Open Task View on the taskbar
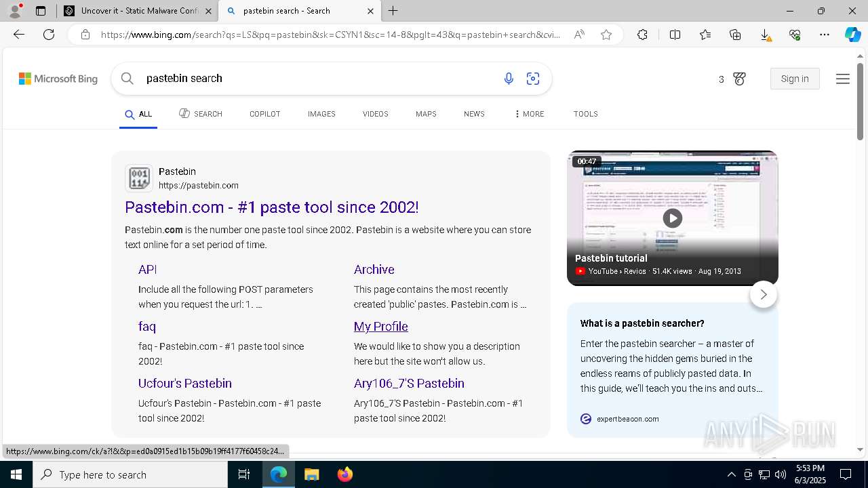Image resolution: width=868 pixels, height=488 pixels. (x=244, y=474)
